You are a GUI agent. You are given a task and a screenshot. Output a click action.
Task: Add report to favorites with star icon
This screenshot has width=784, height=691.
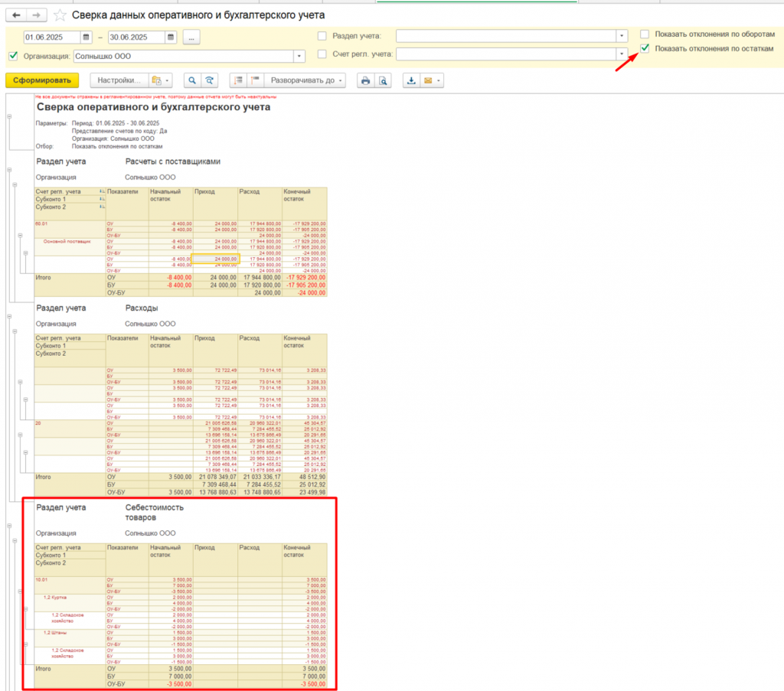(60, 15)
